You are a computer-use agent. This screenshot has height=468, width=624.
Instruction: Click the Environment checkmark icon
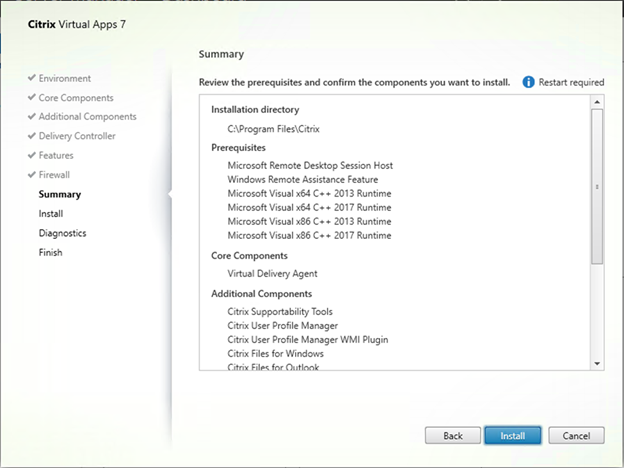click(32, 78)
